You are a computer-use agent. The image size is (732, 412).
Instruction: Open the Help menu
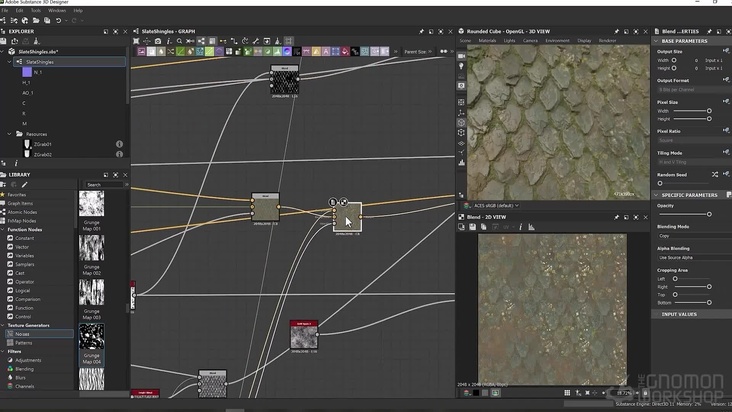click(78, 10)
